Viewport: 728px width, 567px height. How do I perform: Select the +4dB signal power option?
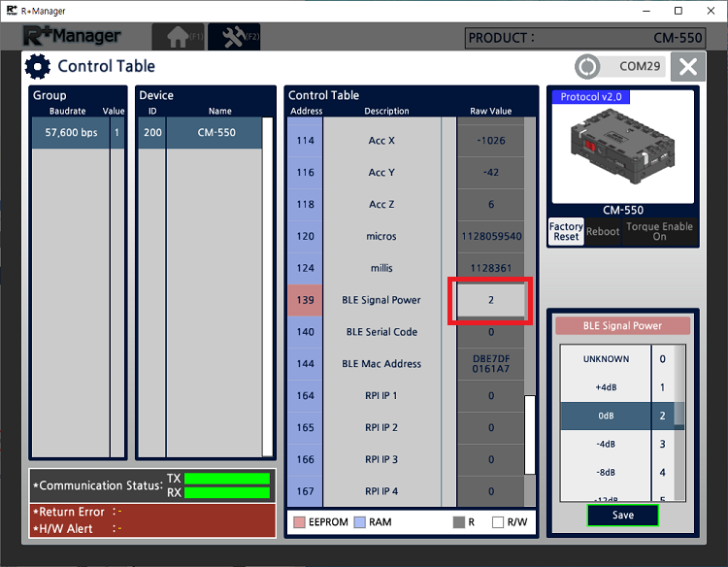(606, 387)
